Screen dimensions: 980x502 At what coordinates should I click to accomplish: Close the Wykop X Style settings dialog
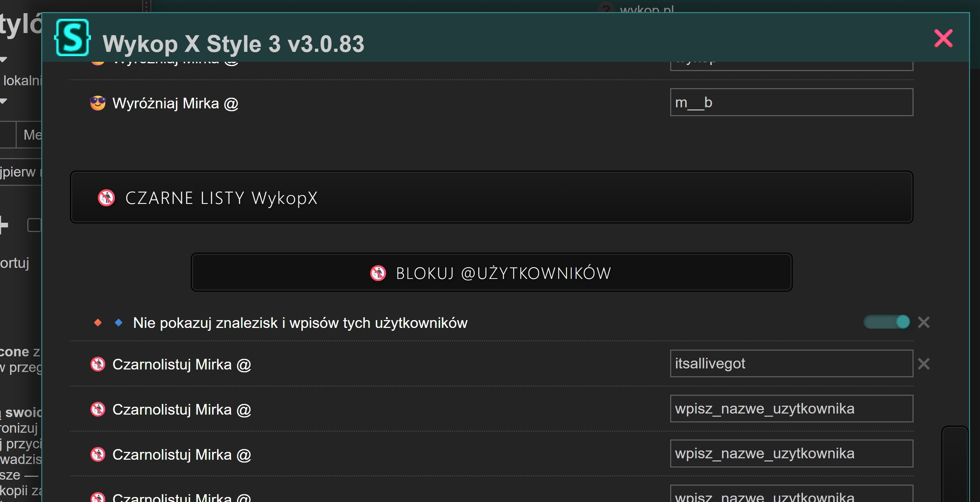click(943, 38)
